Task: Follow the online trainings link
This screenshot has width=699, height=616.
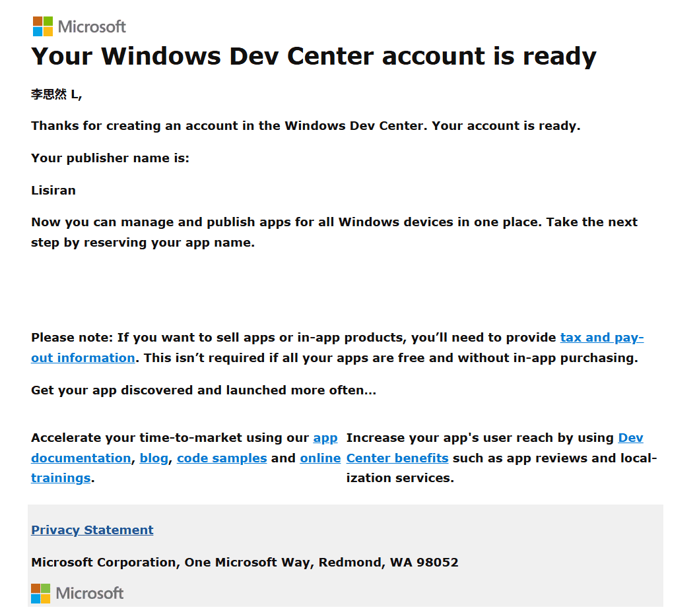Action: point(320,458)
